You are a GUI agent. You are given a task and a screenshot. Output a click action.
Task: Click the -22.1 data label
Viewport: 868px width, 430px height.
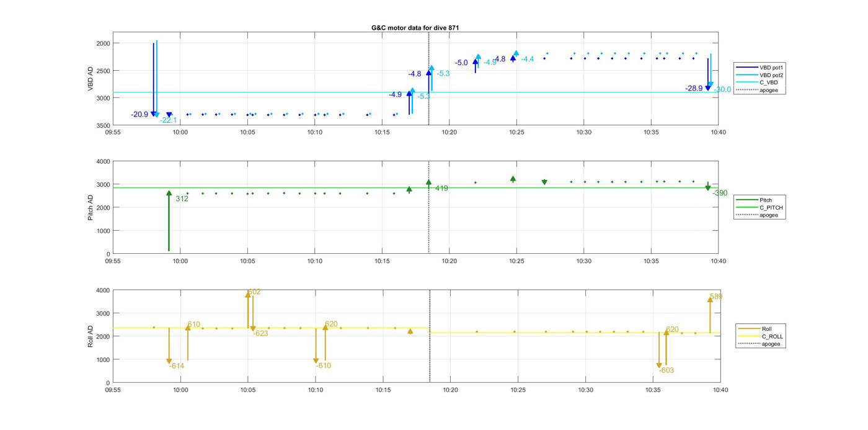tap(169, 120)
